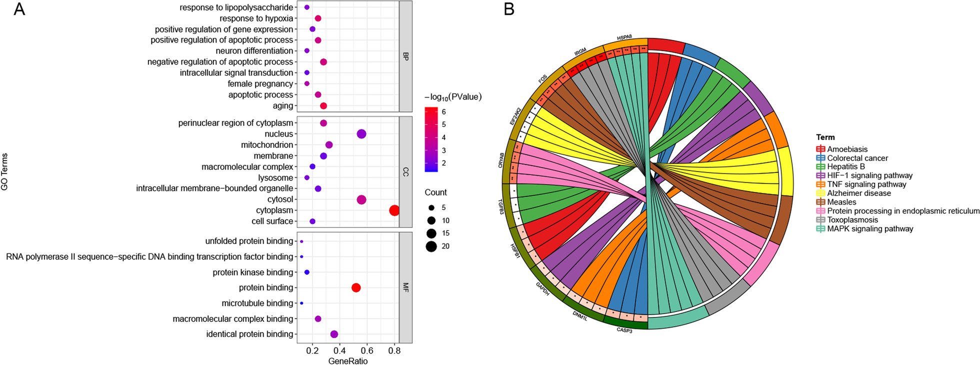Click the 'protein kinase binding' label

[253, 272]
